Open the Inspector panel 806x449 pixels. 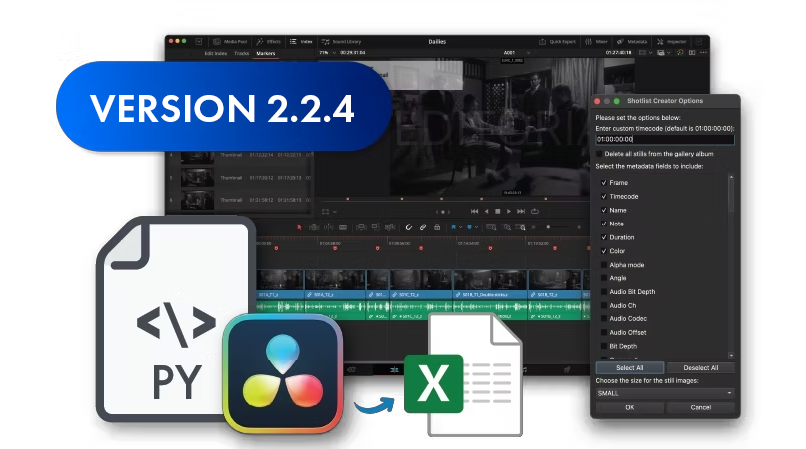tap(672, 42)
